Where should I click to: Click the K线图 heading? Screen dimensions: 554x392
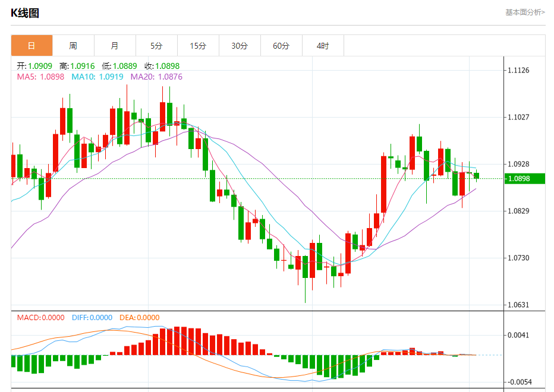[25, 13]
